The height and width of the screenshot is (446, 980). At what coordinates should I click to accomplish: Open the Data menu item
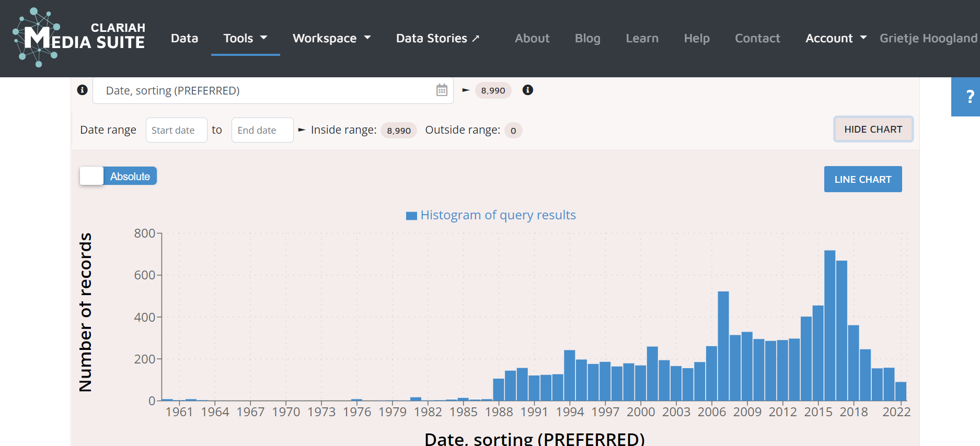click(x=185, y=38)
